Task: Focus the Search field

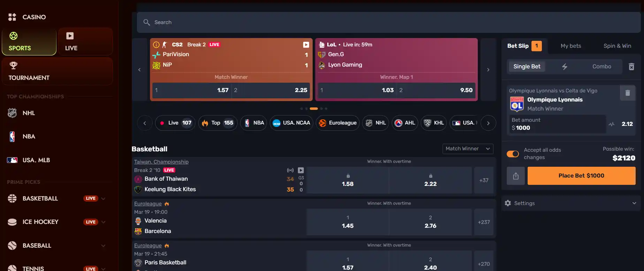Action: (x=389, y=22)
